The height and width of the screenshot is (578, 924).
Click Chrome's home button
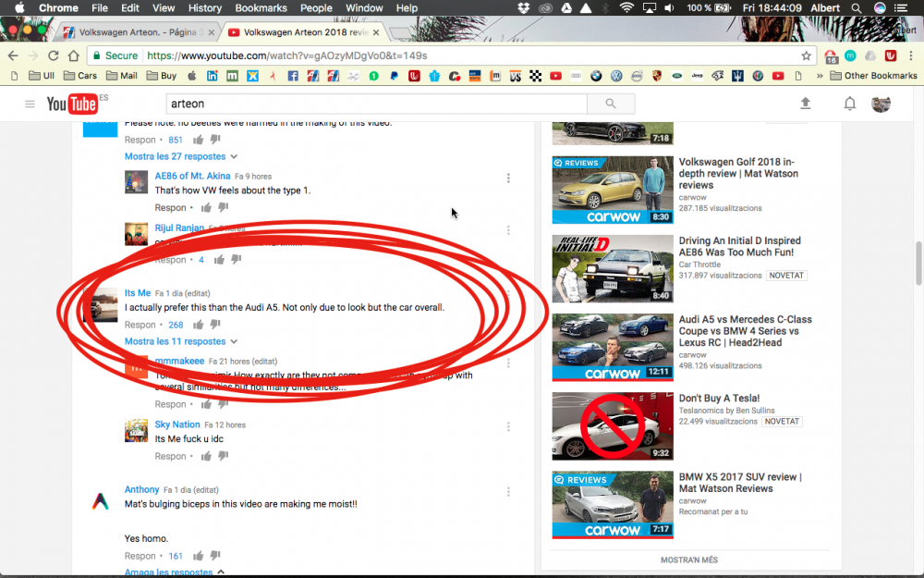(74, 55)
